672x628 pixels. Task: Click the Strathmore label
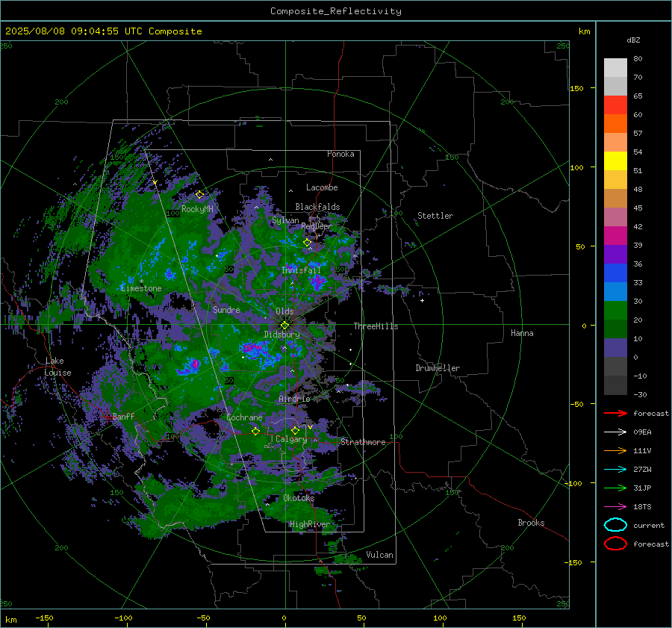[363, 442]
